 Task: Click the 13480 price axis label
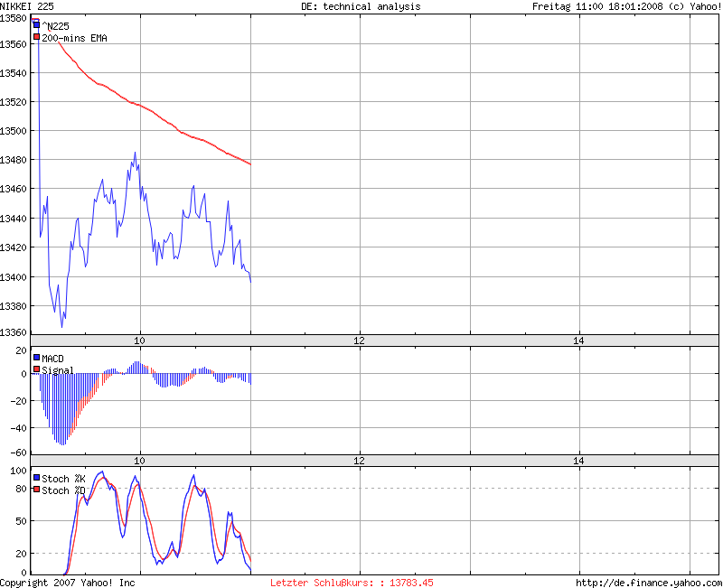click(14, 161)
